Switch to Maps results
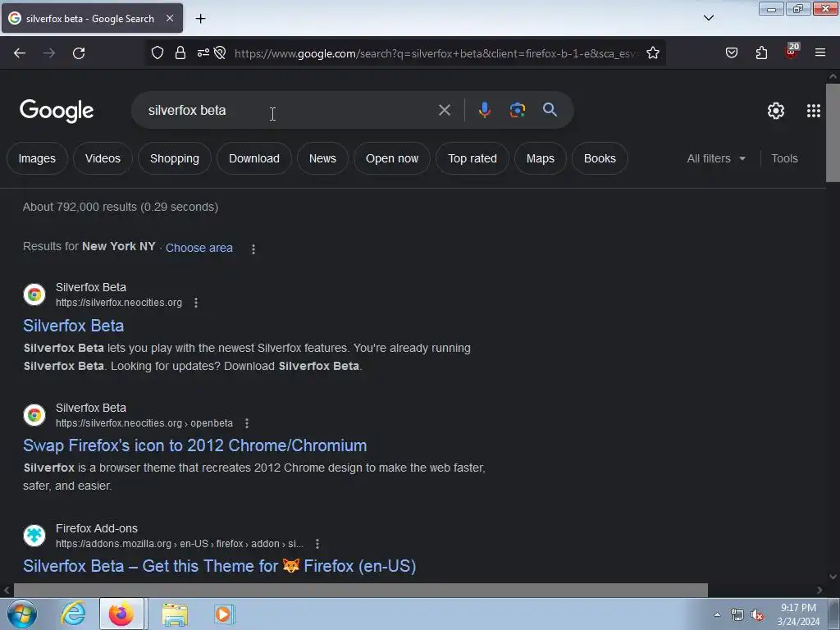Screen dimensions: 840x630 coord(541,158)
